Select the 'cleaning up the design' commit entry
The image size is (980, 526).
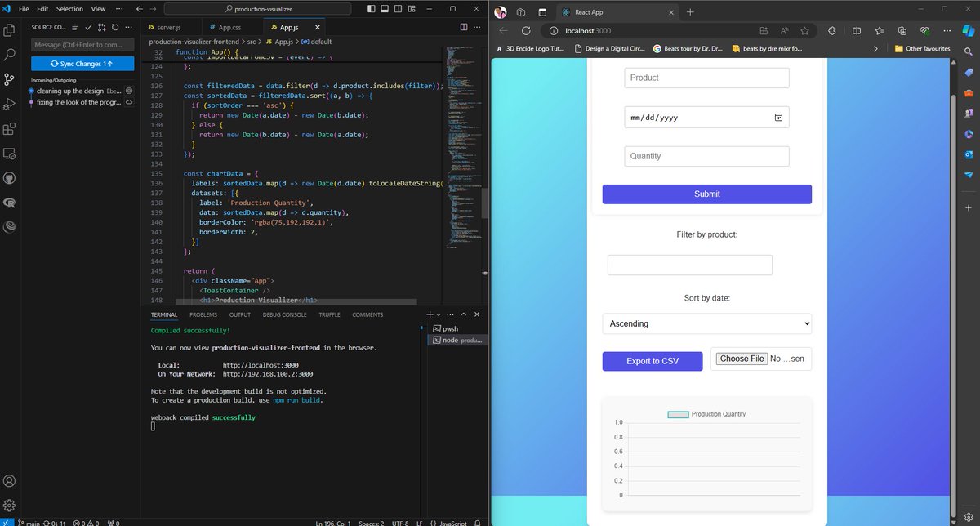click(81, 91)
